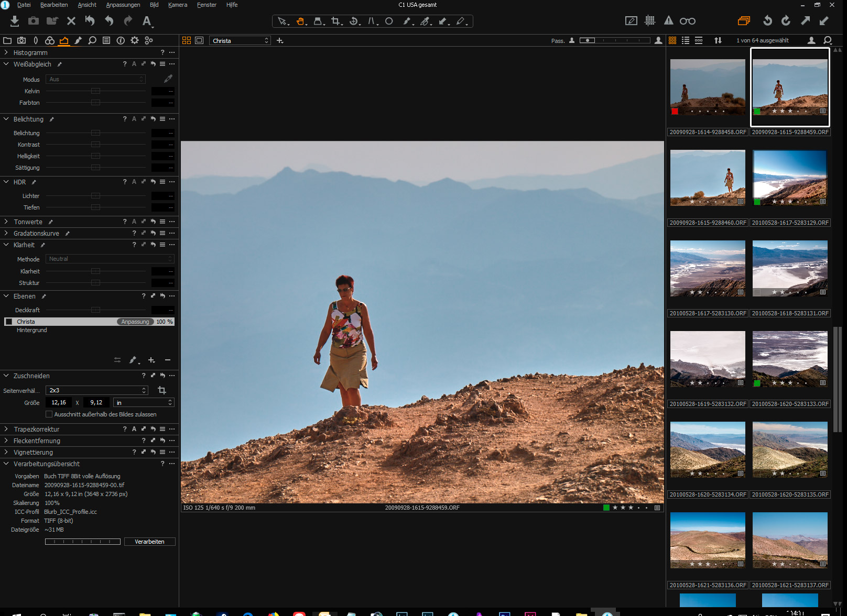
Task: Open the Metadata info tool tab
Action: click(x=121, y=40)
